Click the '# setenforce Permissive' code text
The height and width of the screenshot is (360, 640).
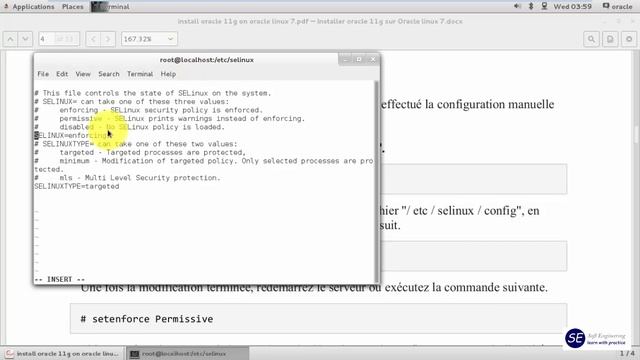tap(147, 319)
